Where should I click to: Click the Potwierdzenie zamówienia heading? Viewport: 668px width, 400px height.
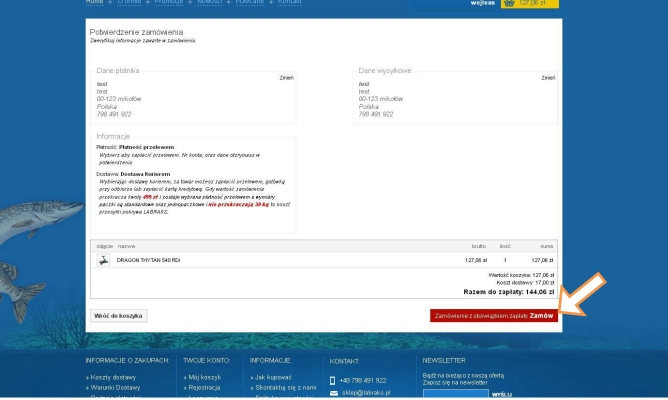(x=136, y=32)
